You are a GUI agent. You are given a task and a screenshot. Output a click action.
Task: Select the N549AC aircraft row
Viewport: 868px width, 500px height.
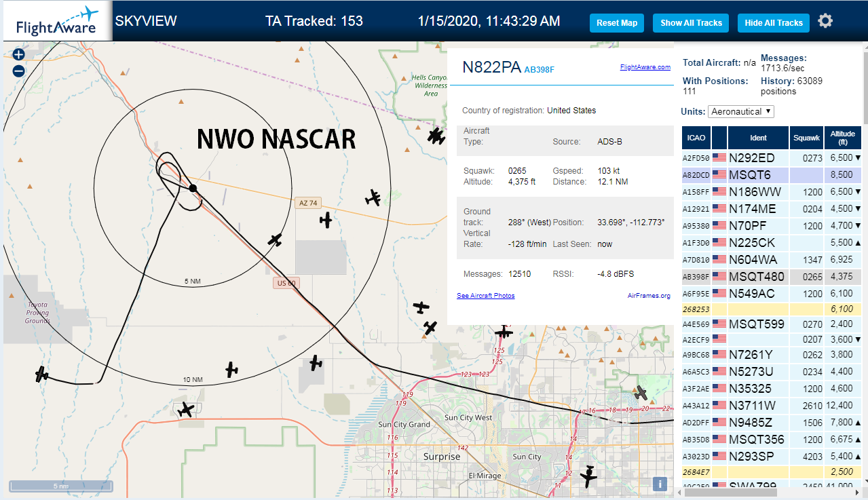click(772, 294)
